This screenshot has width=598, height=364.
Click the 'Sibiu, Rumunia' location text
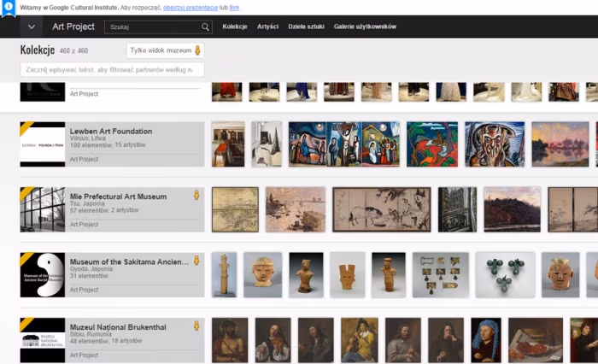coord(91,334)
